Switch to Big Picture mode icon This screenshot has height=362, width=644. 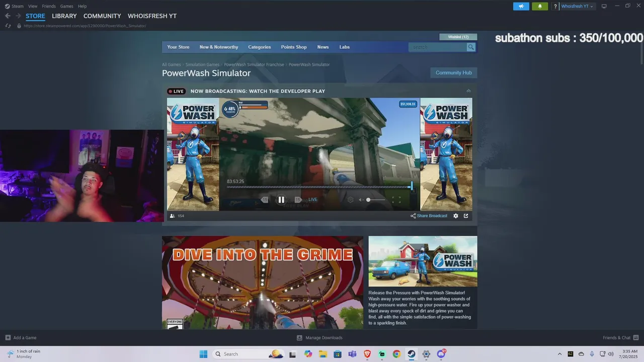pos(604,6)
